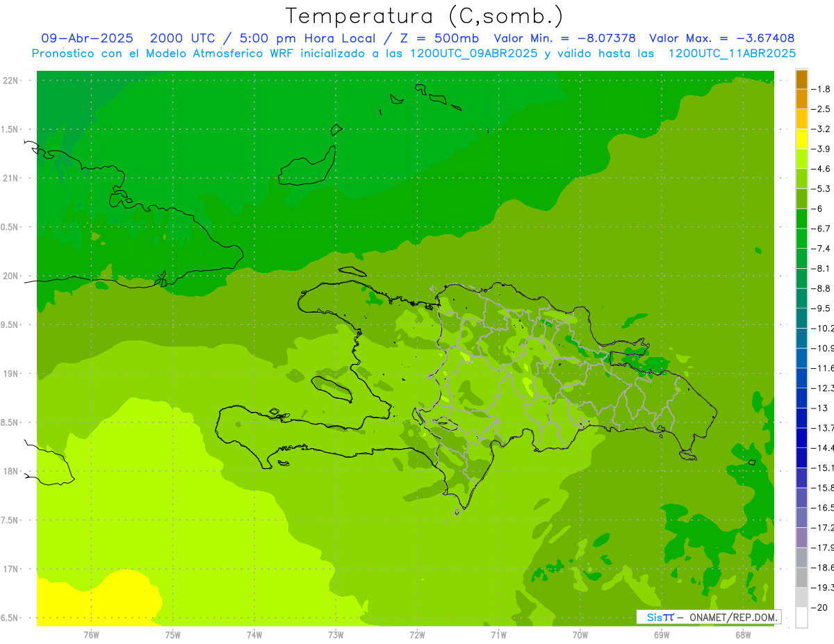Screen dimensions: 834x644
Task: Click the '72W' longitude label
Action: point(417,634)
